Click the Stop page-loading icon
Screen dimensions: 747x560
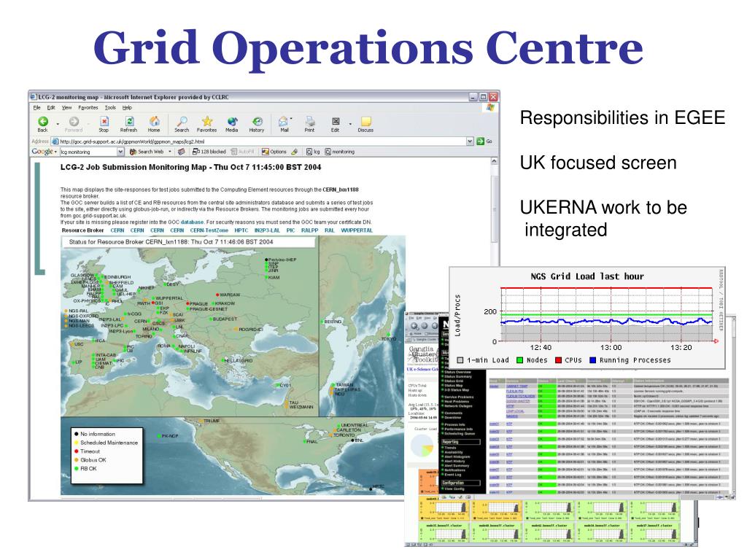[x=104, y=122]
